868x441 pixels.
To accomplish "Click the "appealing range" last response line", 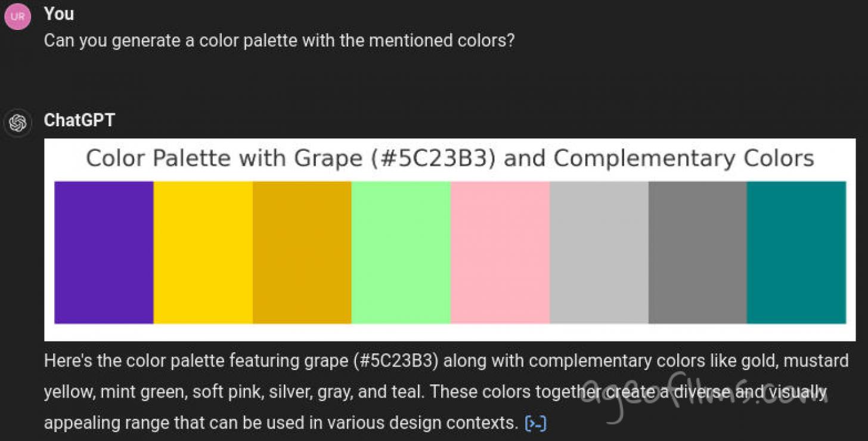I will tap(280, 423).
